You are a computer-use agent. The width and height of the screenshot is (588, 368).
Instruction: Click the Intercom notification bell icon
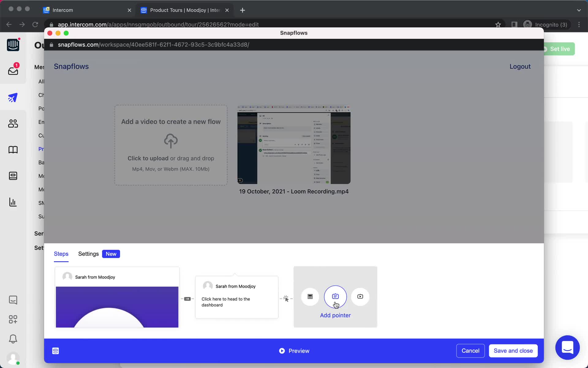13,339
